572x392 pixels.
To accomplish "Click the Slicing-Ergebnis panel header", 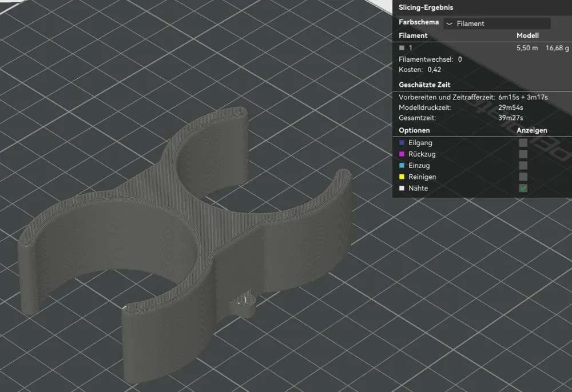I will click(x=426, y=7).
